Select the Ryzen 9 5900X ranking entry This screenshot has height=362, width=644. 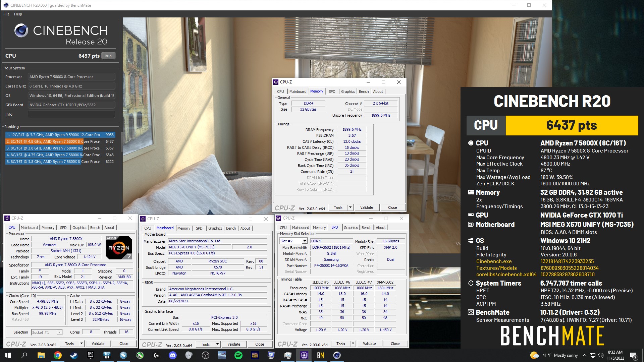point(60,135)
